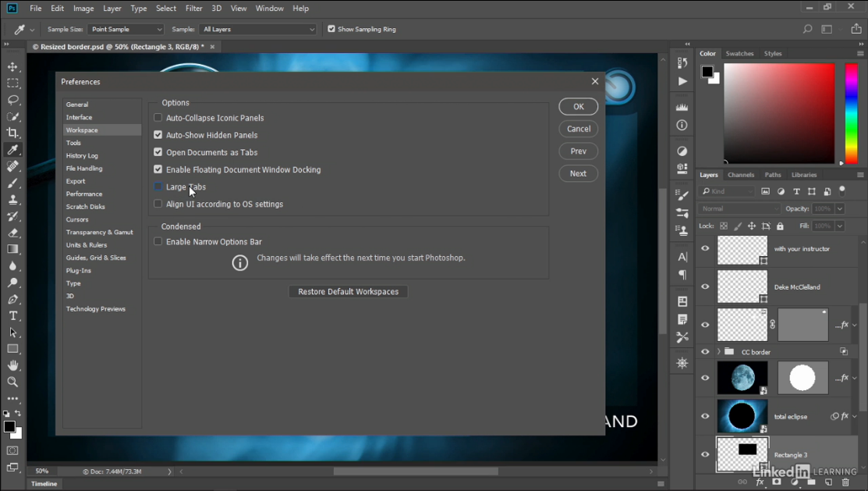The width and height of the screenshot is (868, 491).
Task: Open the Sample All Layers dropdown
Action: tap(258, 30)
